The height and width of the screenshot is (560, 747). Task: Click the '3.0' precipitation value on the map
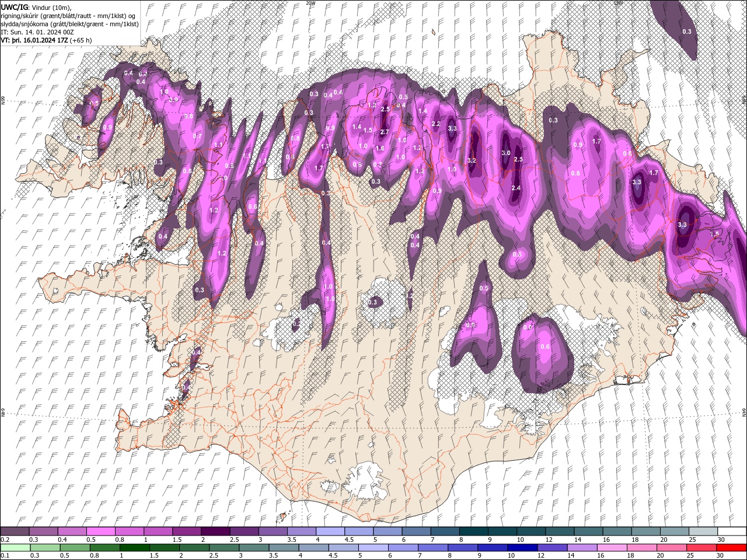point(506,153)
